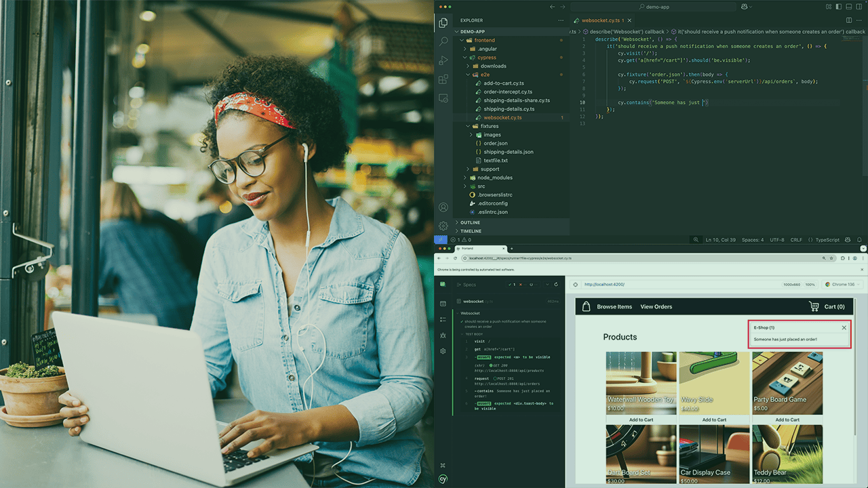Collapse the Websocket suite in Cypress log
Screen dimensions: 868x488
470,313
